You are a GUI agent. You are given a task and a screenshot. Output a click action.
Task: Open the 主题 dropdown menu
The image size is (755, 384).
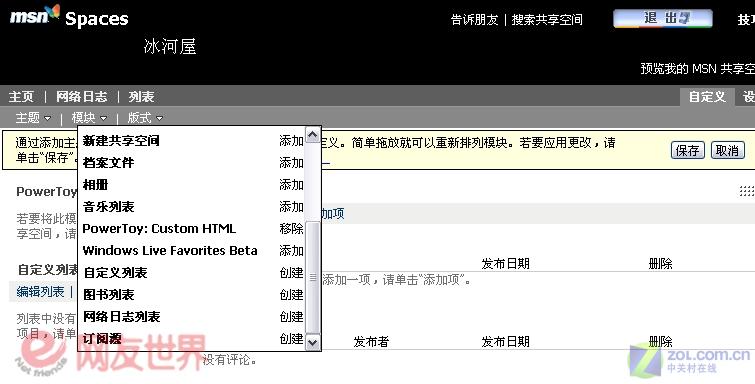pyautogui.click(x=33, y=118)
